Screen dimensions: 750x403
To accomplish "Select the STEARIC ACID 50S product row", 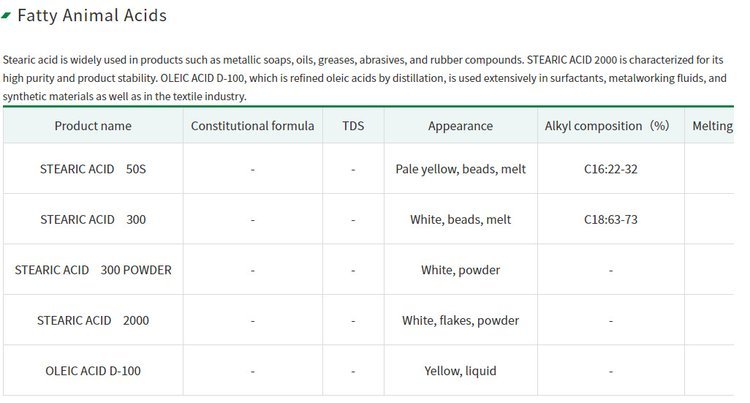I will [x=368, y=169].
